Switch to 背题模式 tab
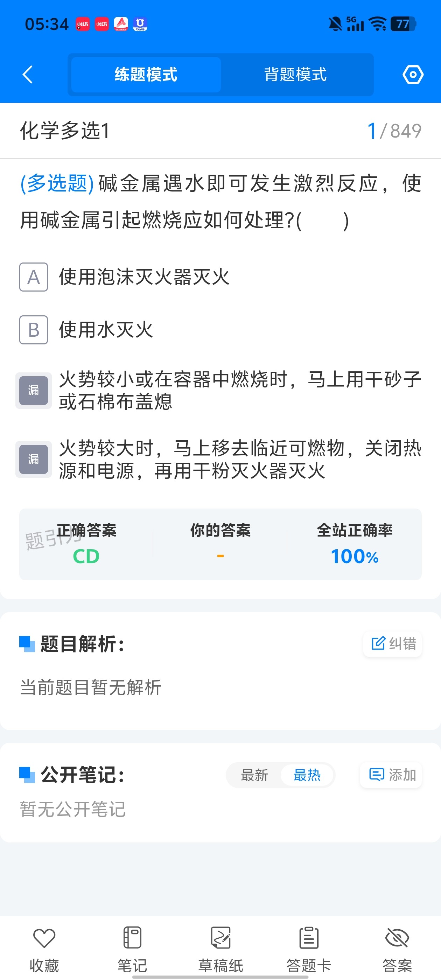 tap(295, 75)
